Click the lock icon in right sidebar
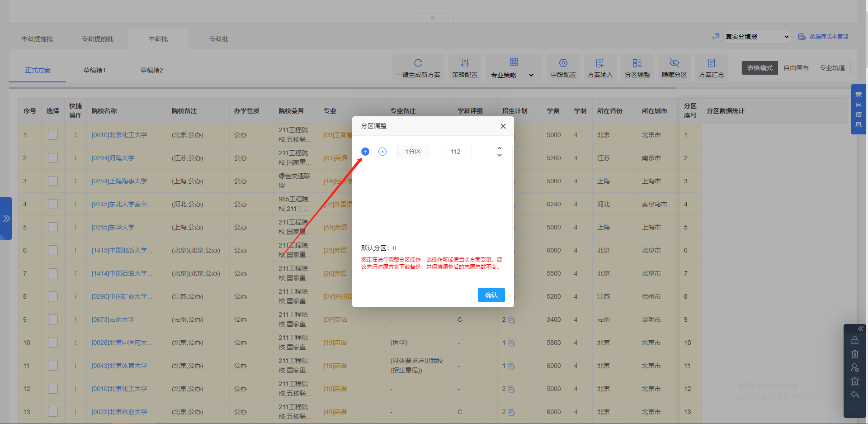The width and height of the screenshot is (868, 424). [855, 340]
